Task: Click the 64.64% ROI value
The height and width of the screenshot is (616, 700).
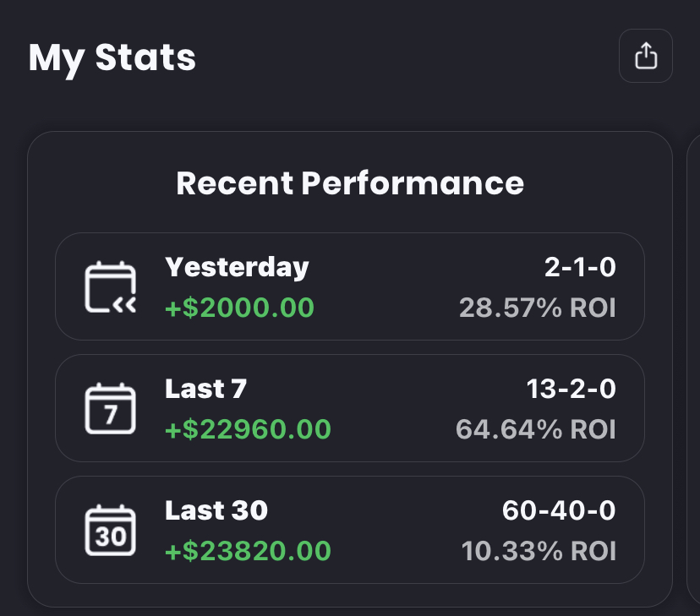Action: point(536,429)
